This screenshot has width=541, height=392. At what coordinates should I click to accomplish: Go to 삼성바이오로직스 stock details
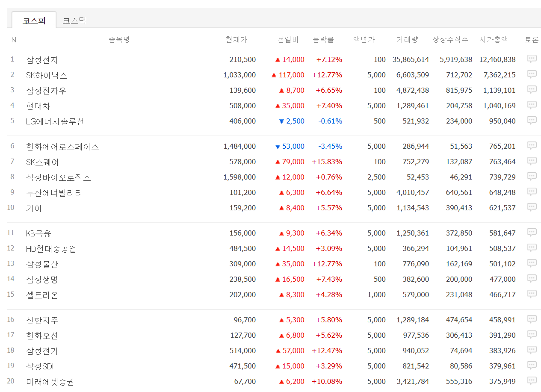coord(58,177)
